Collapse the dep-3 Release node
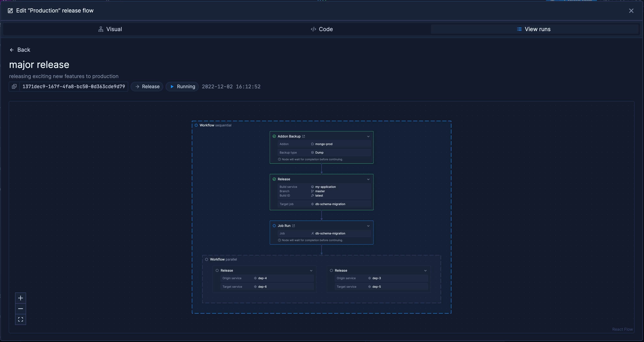The width and height of the screenshot is (644, 342). click(x=425, y=271)
